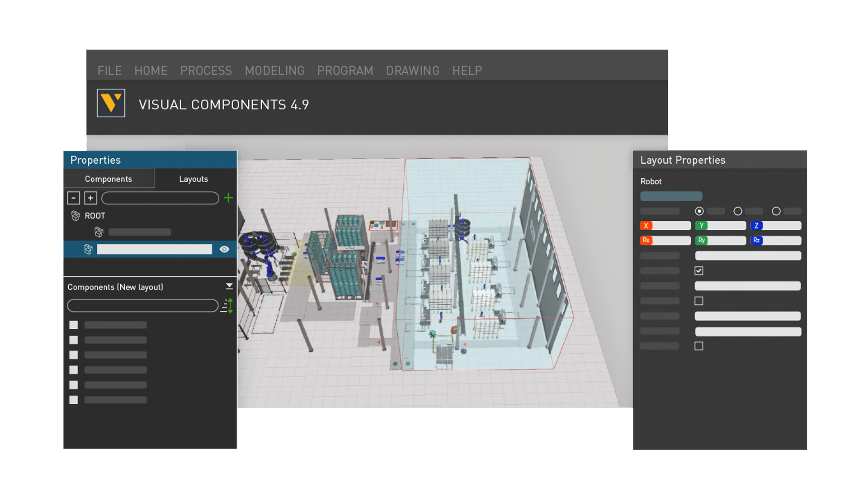
Task: Open the HOME tab
Action: tap(151, 71)
